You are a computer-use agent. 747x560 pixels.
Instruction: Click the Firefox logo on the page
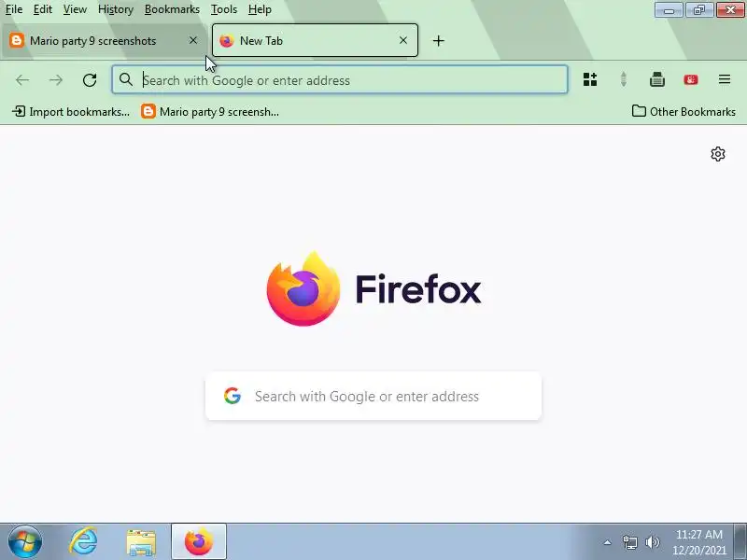point(373,289)
